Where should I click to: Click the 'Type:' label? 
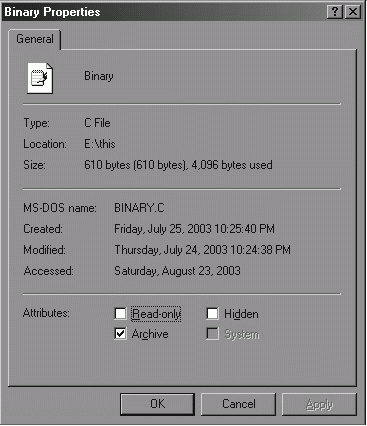pos(36,123)
